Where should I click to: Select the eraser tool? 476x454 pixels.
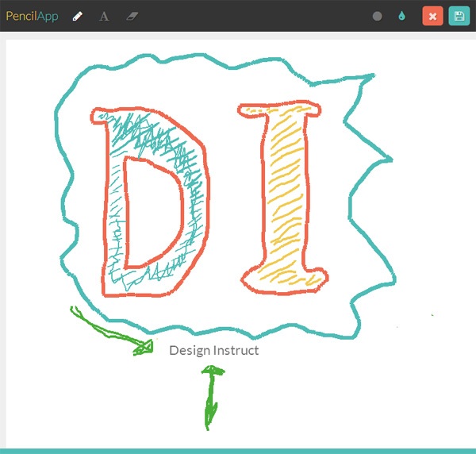click(x=132, y=16)
